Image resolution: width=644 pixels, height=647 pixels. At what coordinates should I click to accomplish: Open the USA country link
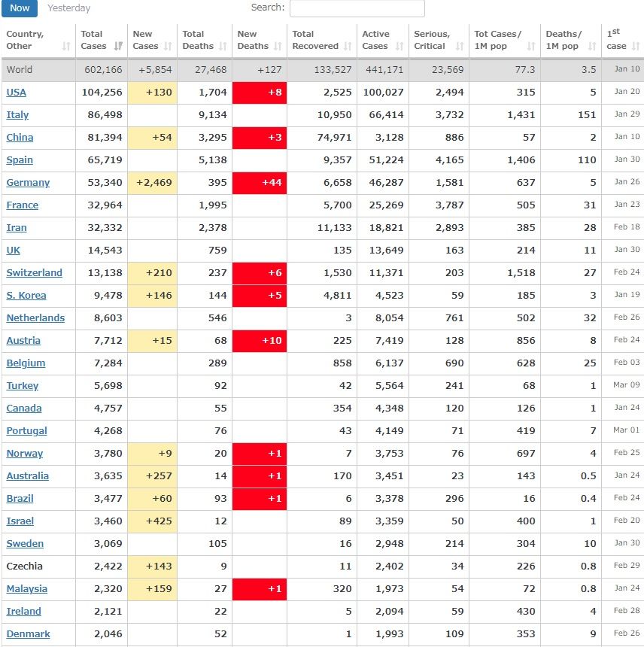16,93
